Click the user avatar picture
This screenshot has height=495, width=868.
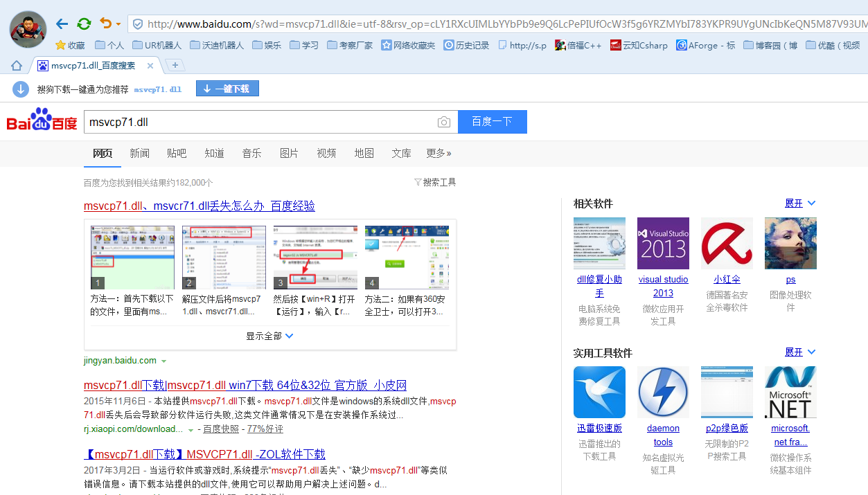click(28, 29)
